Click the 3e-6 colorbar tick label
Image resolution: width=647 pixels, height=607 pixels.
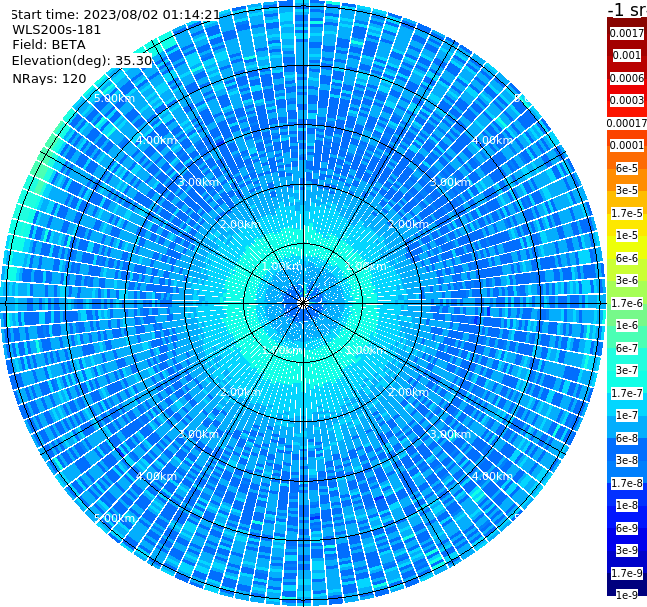627,280
